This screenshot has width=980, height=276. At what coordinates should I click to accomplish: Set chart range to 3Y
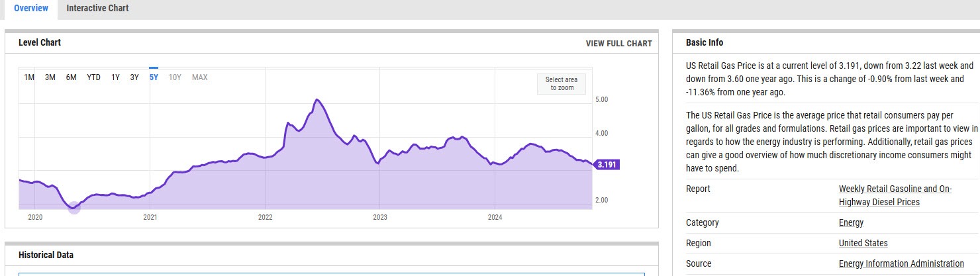[x=134, y=77]
